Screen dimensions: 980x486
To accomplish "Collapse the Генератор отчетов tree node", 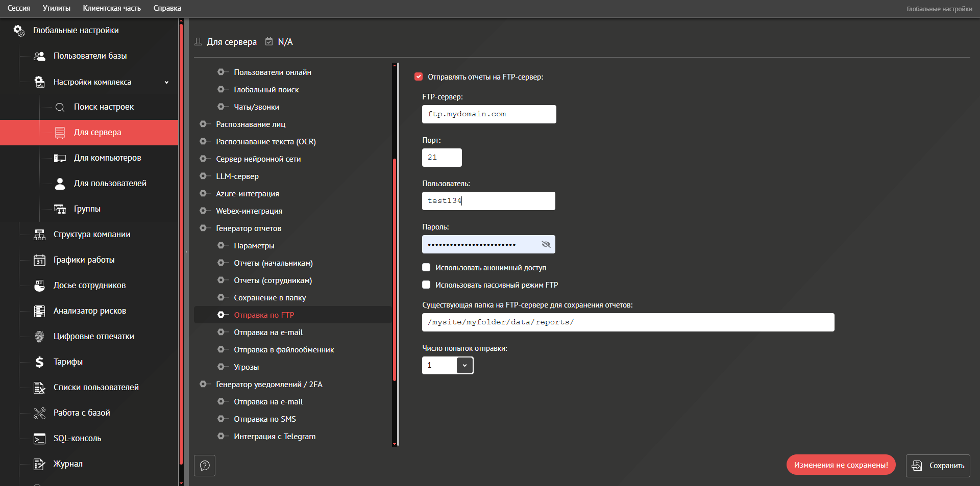I will 203,228.
